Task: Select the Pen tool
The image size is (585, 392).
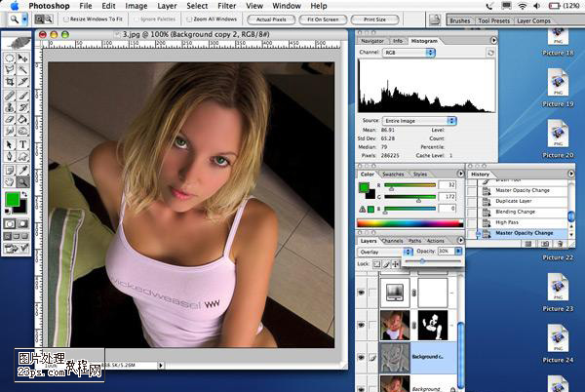Action: 10,156
